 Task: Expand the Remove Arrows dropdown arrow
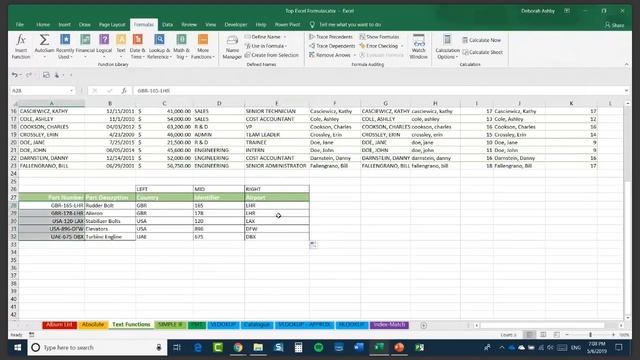pos(355,55)
